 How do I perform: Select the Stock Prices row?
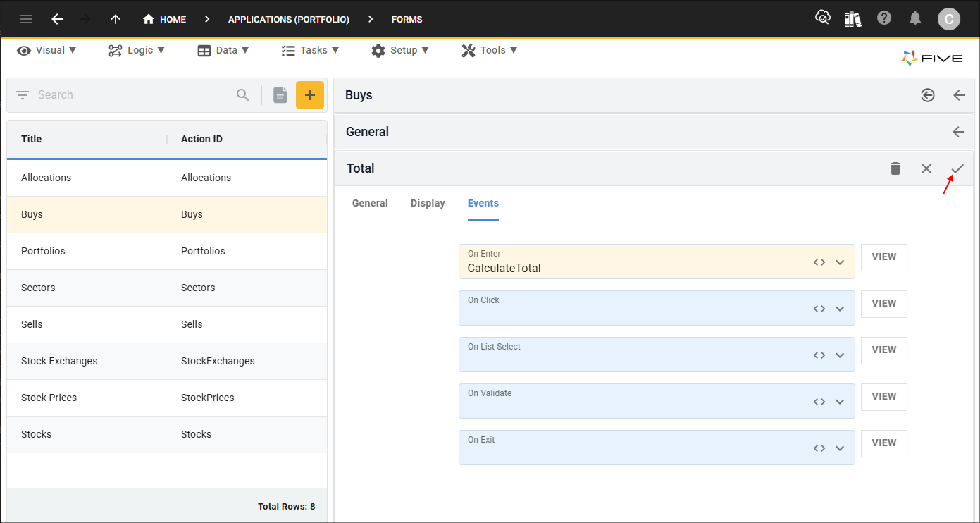pos(167,398)
